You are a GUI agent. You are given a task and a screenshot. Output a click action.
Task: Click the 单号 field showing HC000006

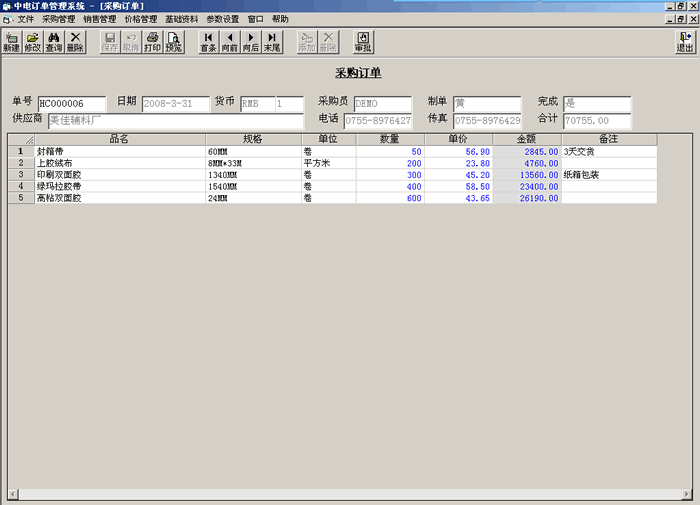pyautogui.click(x=72, y=104)
